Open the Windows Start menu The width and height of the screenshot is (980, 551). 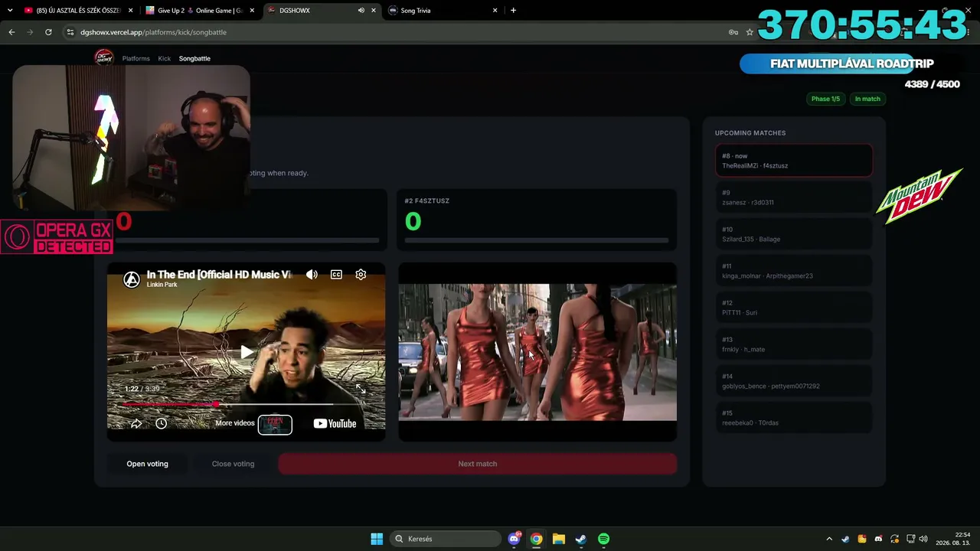pyautogui.click(x=377, y=539)
